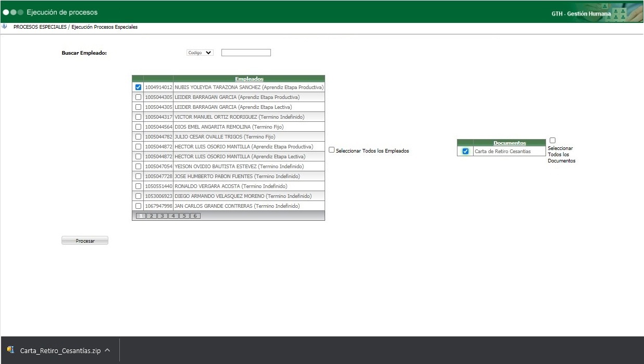Click employee code 1053006923
The height and width of the screenshot is (364, 644).
158,196
